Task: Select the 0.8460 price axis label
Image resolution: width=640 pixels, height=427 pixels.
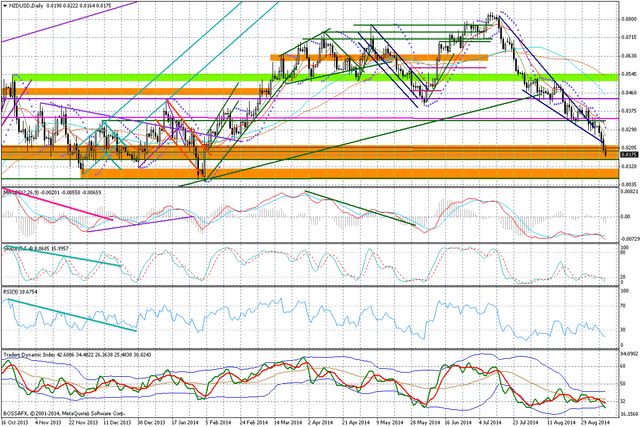Action: click(x=629, y=93)
